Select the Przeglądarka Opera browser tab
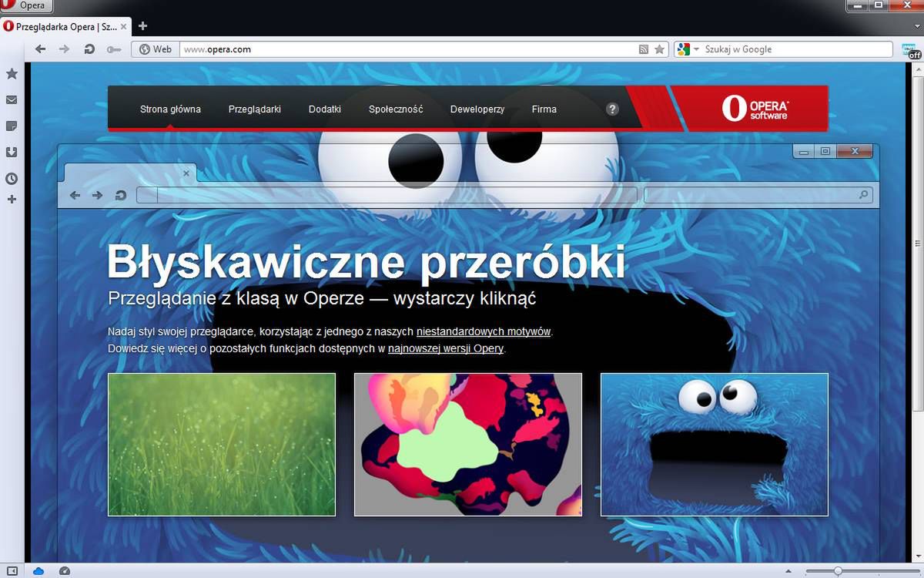Screen dimensions: 924x578 pos(65,26)
